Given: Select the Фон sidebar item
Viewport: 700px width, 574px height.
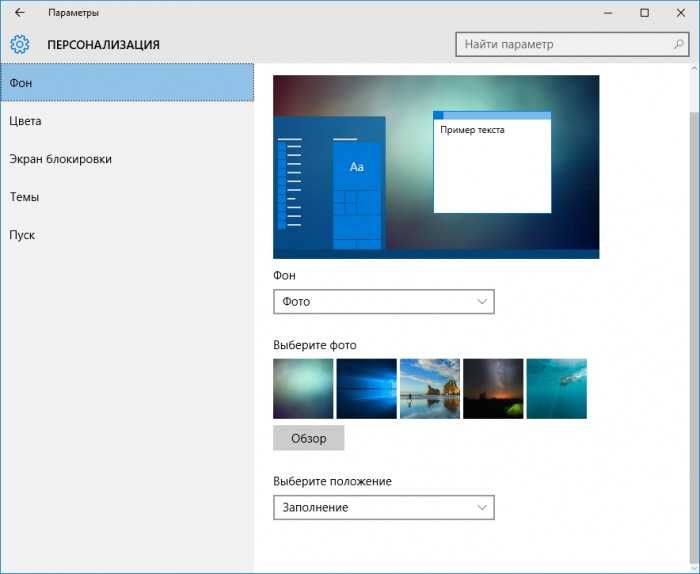Looking at the screenshot, I should (127, 83).
